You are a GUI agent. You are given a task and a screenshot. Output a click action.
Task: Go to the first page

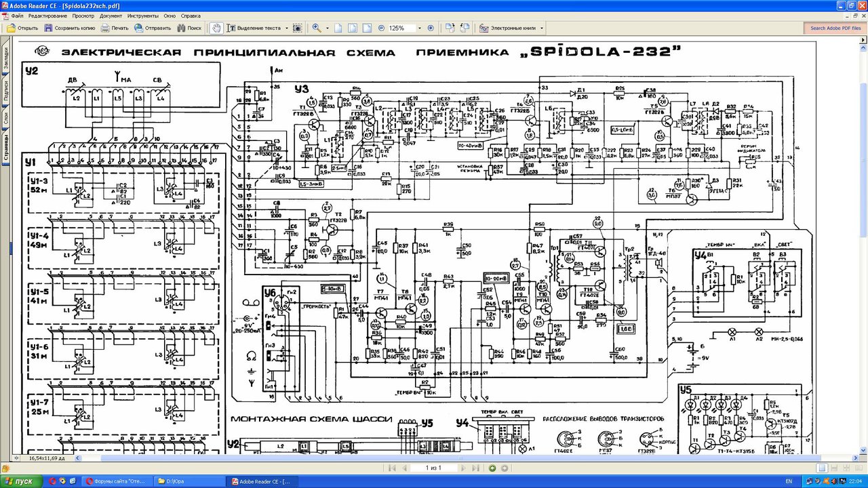391,468
